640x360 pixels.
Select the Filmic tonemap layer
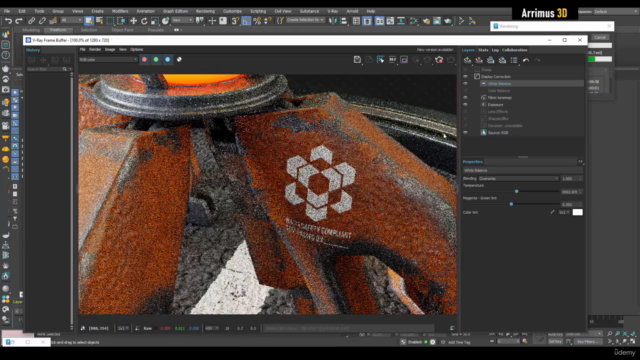(499, 98)
